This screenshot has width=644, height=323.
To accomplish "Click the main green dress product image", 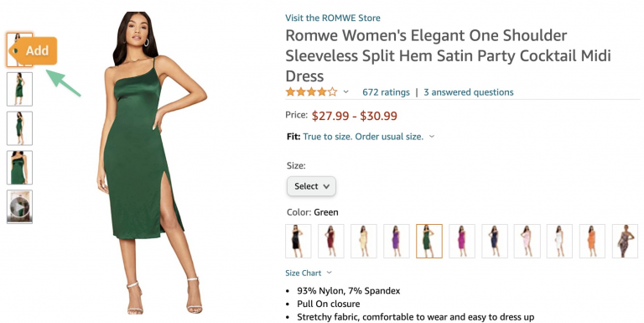I will 152,163.
